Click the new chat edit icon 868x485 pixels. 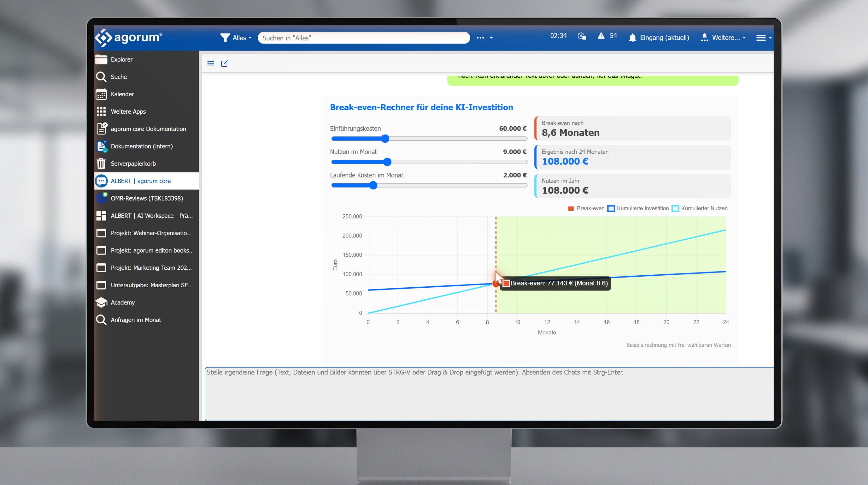pyautogui.click(x=225, y=63)
